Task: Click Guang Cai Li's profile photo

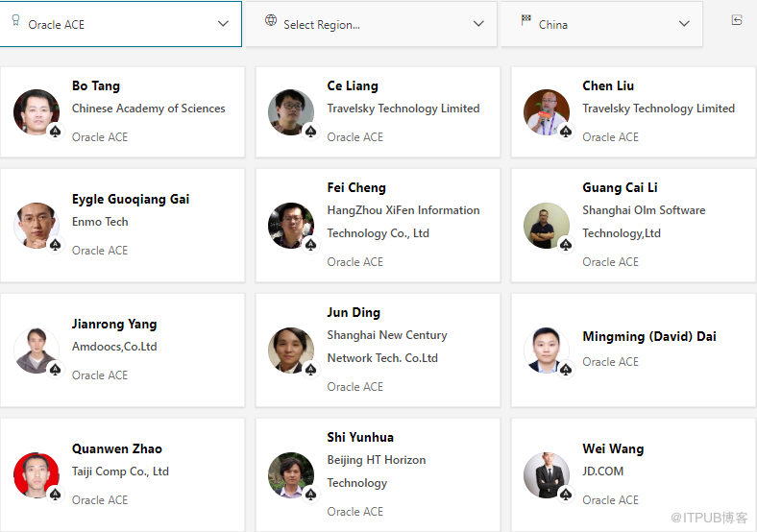Action: tap(547, 226)
